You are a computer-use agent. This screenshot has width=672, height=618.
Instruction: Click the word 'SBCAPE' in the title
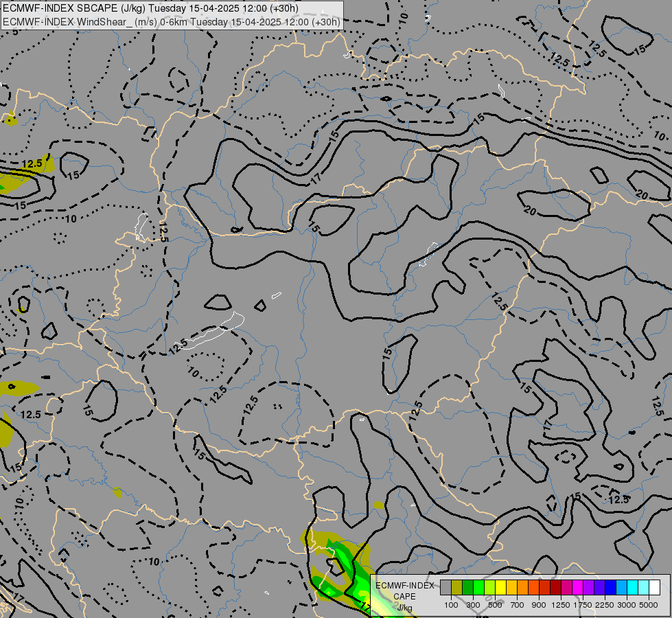[98, 8]
